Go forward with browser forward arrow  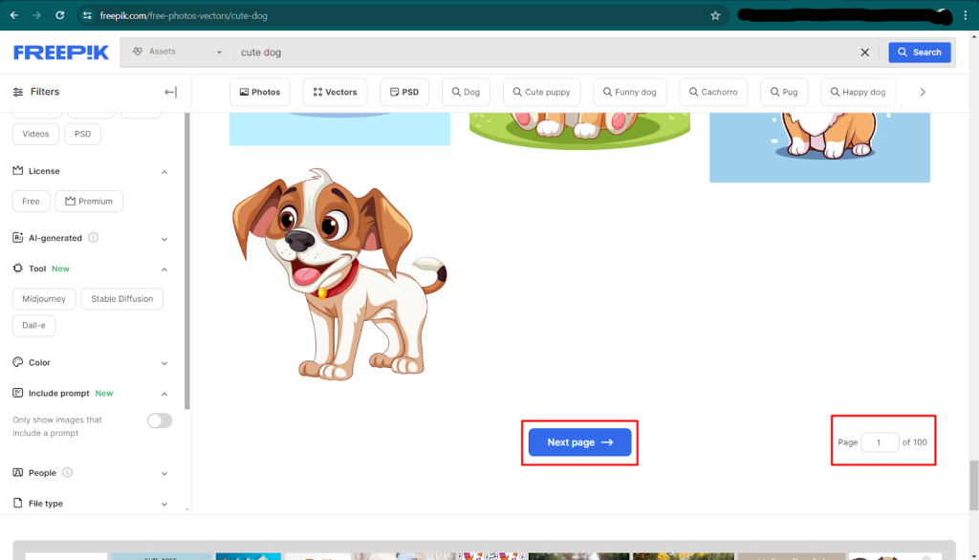(37, 15)
